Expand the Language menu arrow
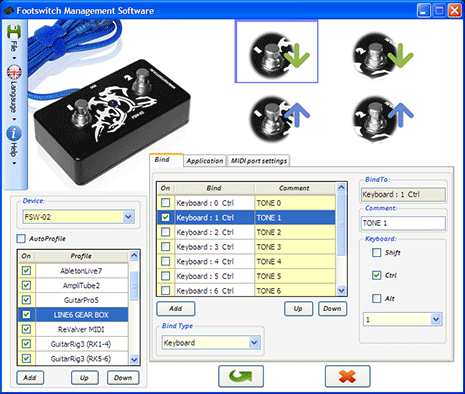Screen dimensions: 465x394 (14, 119)
